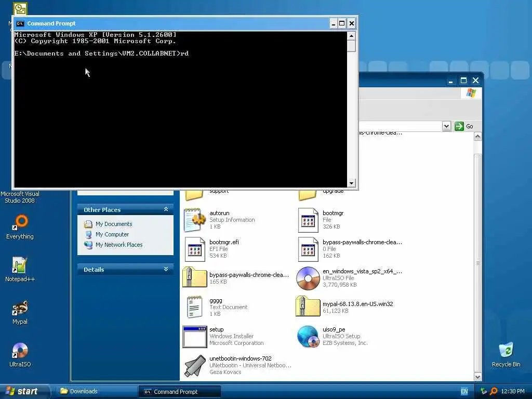The width and height of the screenshot is (532, 399).
Task: Click the unetbootin-windows-702 file name
Action: (x=240, y=358)
